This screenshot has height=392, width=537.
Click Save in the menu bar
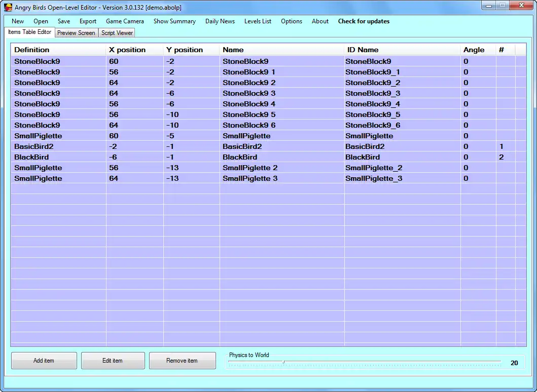pos(64,21)
